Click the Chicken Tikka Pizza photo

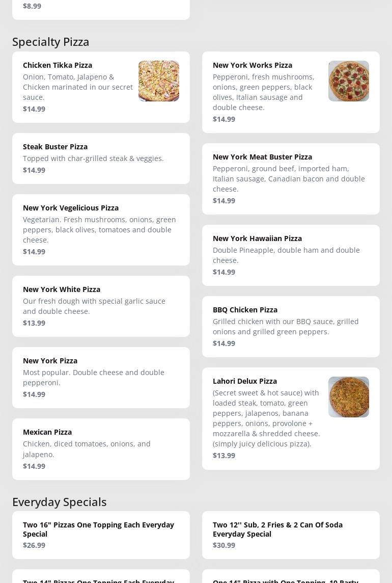point(158,81)
